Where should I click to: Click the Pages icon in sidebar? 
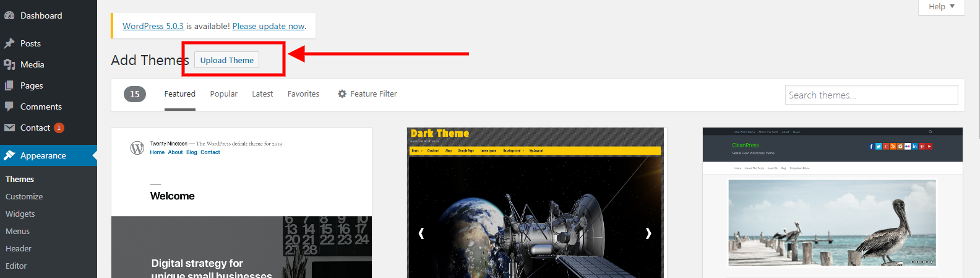coord(9,85)
